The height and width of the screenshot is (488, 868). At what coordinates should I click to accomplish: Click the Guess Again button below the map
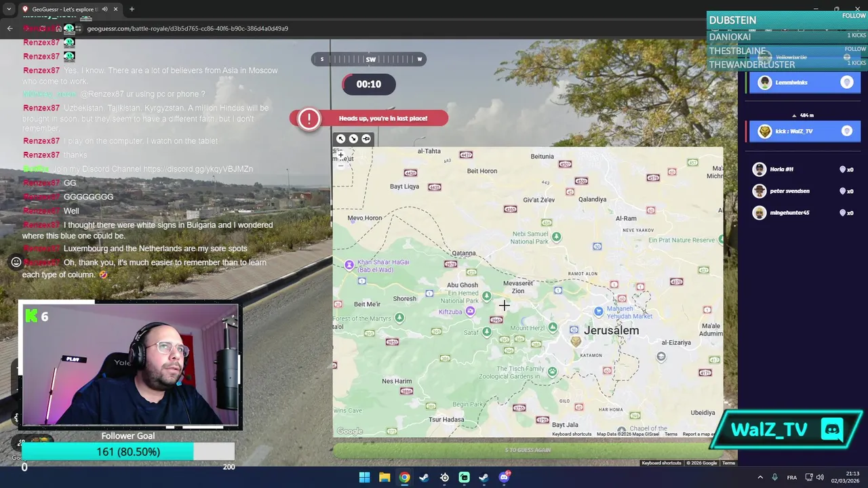click(x=528, y=450)
